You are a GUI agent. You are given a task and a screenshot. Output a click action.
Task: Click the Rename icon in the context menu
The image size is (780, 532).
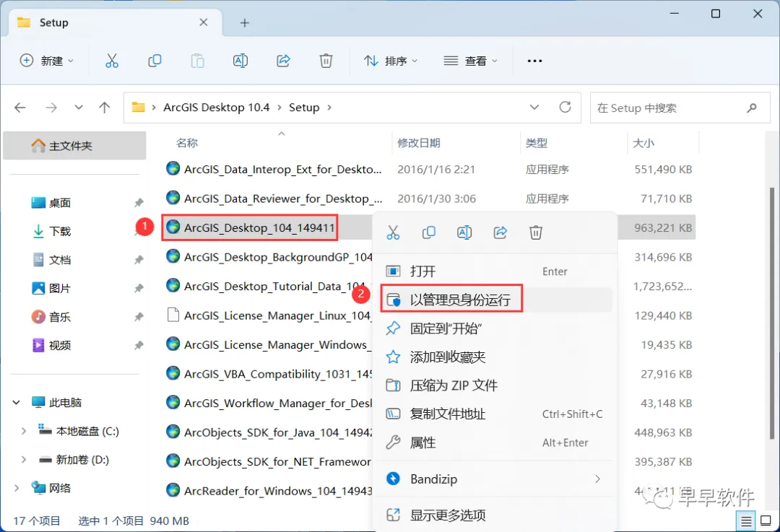(x=464, y=232)
